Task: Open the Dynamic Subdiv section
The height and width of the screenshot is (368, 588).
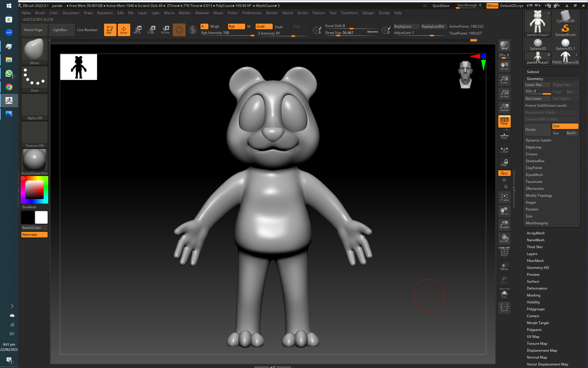Action: click(538, 140)
